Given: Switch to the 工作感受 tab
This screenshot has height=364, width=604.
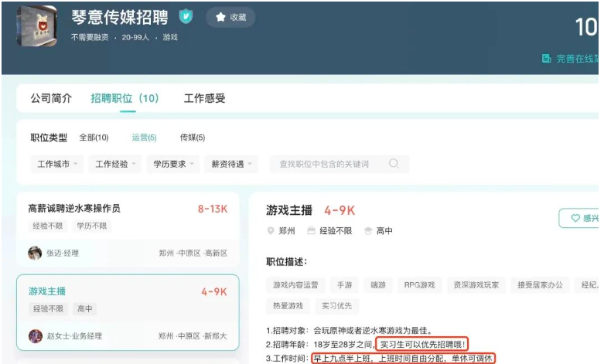Looking at the screenshot, I should (x=204, y=98).
